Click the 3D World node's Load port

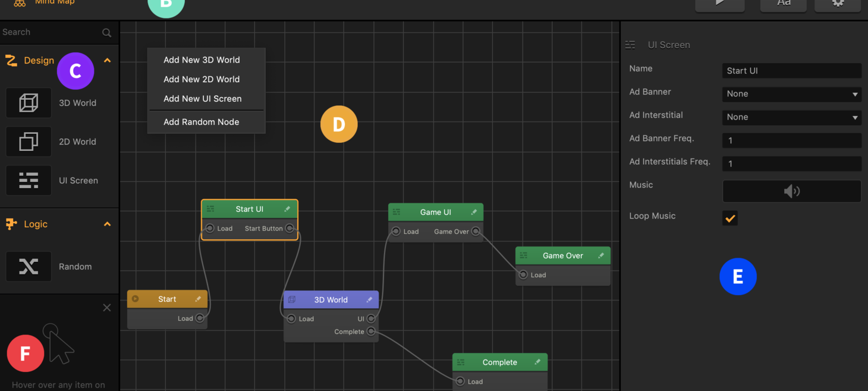point(291,319)
